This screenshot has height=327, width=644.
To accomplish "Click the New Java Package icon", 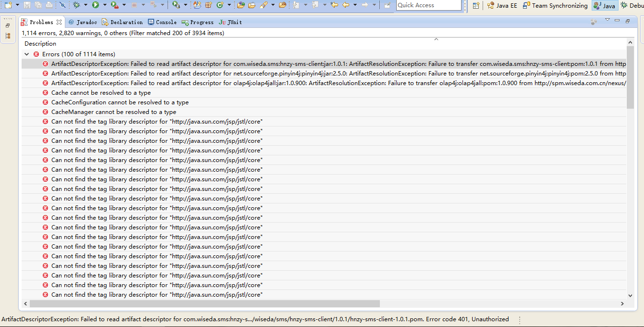I will (208, 5).
